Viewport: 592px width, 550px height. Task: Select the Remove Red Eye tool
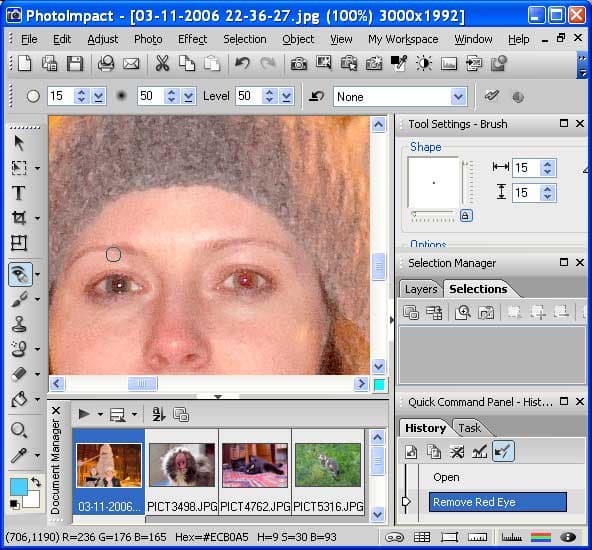coord(20,274)
